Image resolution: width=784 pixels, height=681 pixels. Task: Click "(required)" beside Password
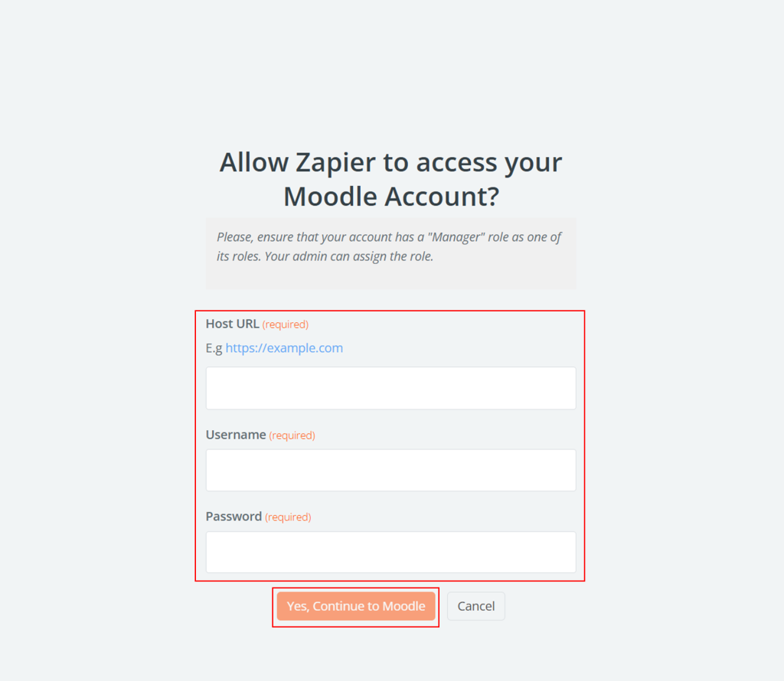pos(288,517)
